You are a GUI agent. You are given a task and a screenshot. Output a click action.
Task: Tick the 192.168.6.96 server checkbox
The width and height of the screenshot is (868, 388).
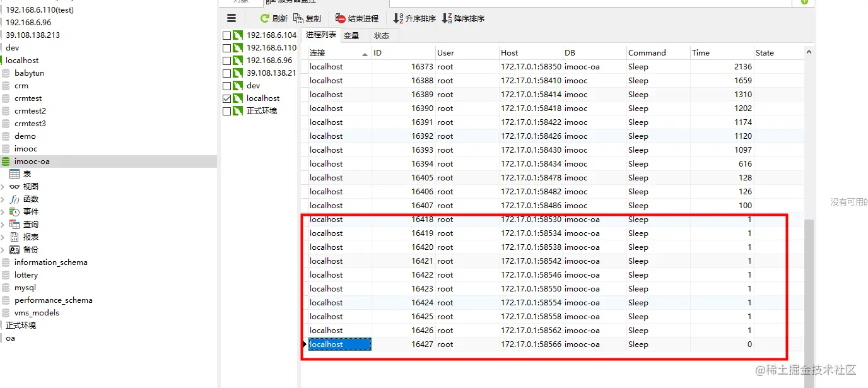click(227, 61)
